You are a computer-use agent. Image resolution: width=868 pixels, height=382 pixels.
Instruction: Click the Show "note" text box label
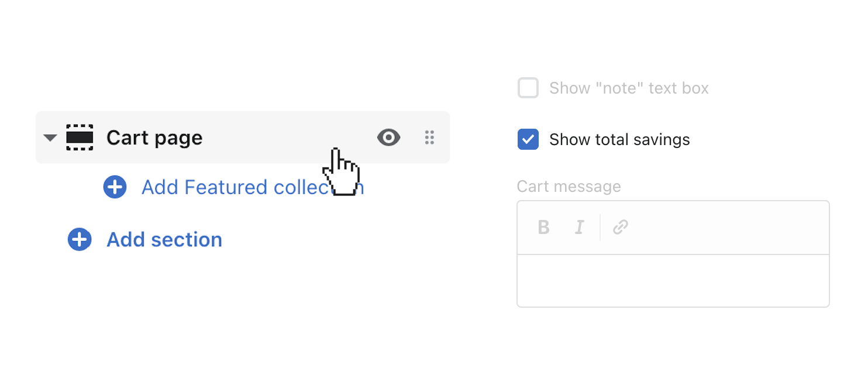pyautogui.click(x=629, y=88)
